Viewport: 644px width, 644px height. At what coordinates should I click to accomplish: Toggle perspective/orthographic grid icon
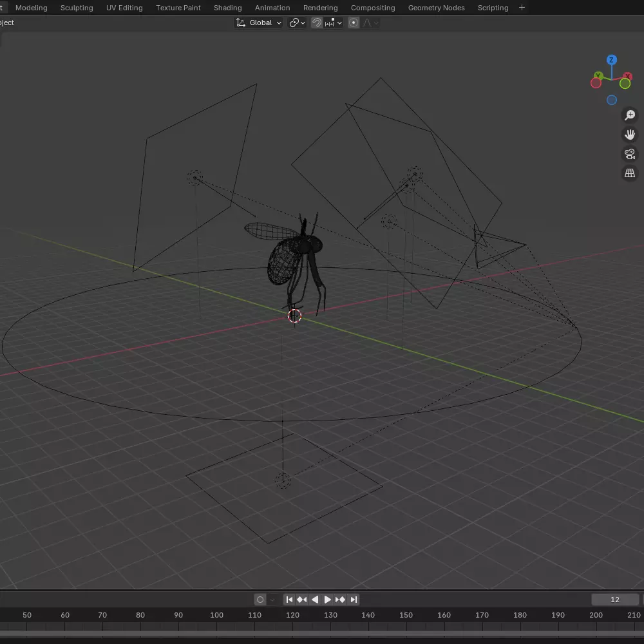[x=630, y=173]
